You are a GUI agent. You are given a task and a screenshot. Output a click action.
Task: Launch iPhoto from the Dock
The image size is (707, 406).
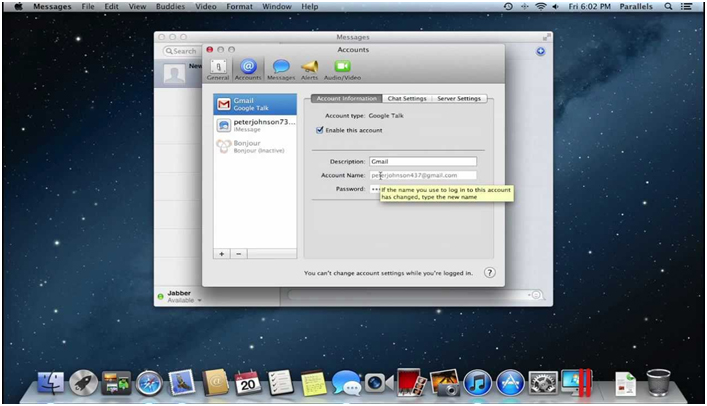pos(445,383)
